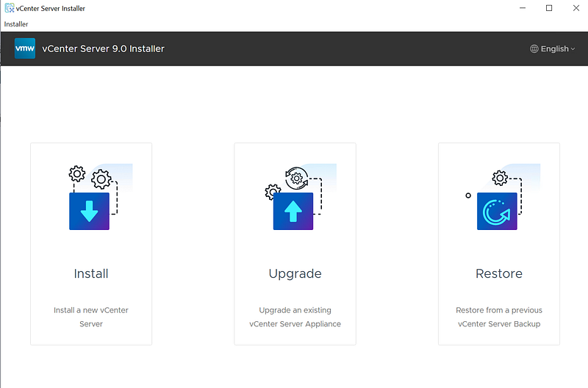588x388 pixels.
Task: Select the Install heading
Action: tap(91, 273)
